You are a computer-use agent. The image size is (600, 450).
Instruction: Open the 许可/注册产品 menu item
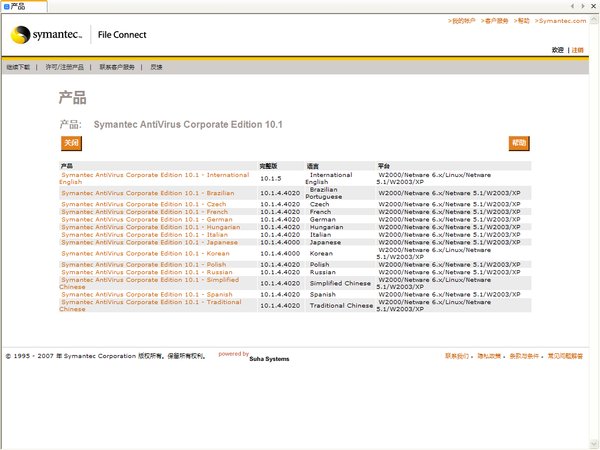[x=65, y=67]
